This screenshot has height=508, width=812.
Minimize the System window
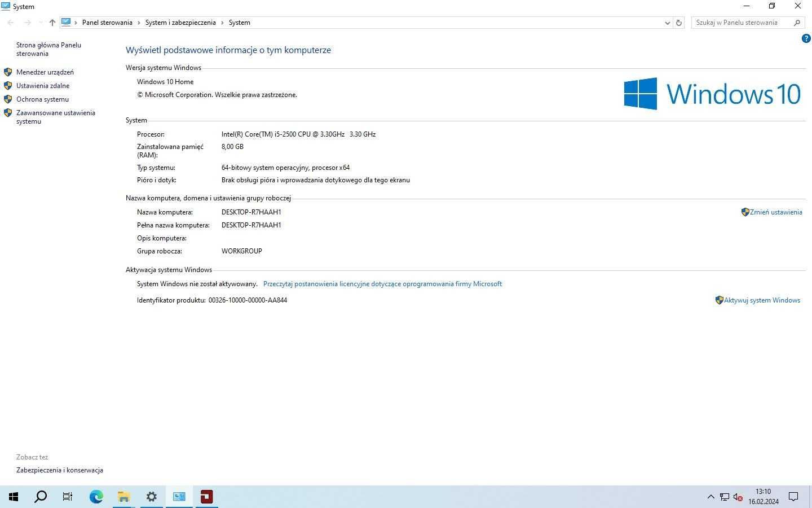tap(747, 6)
